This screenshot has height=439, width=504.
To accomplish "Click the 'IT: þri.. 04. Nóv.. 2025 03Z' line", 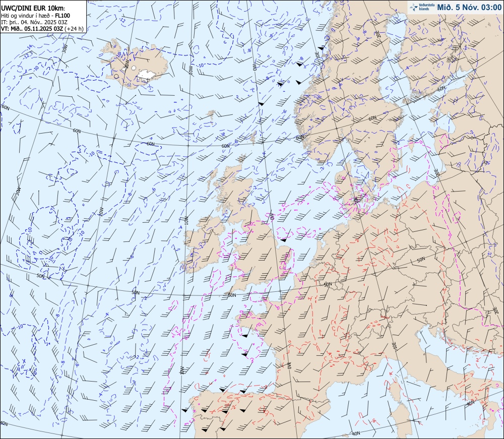I will (34, 22).
